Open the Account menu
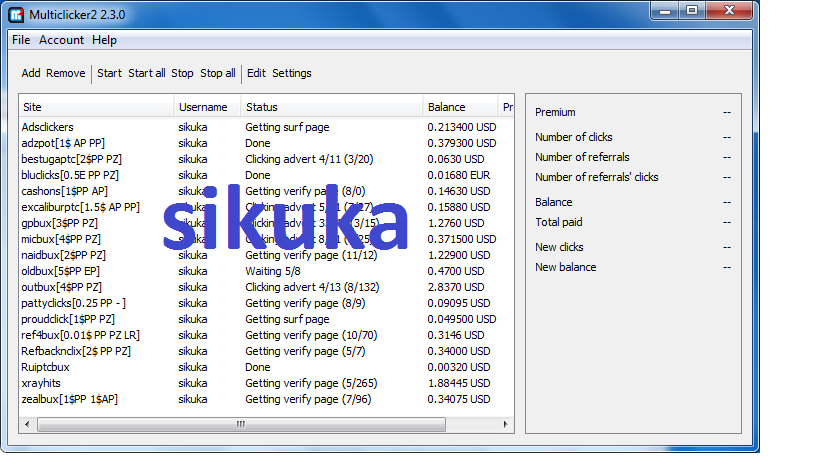The height and width of the screenshot is (460, 816). click(61, 40)
